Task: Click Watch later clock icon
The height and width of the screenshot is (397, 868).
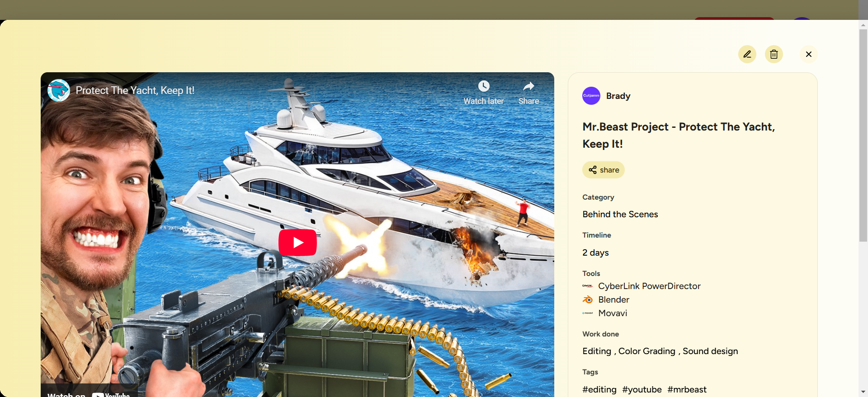Action: pos(484,86)
